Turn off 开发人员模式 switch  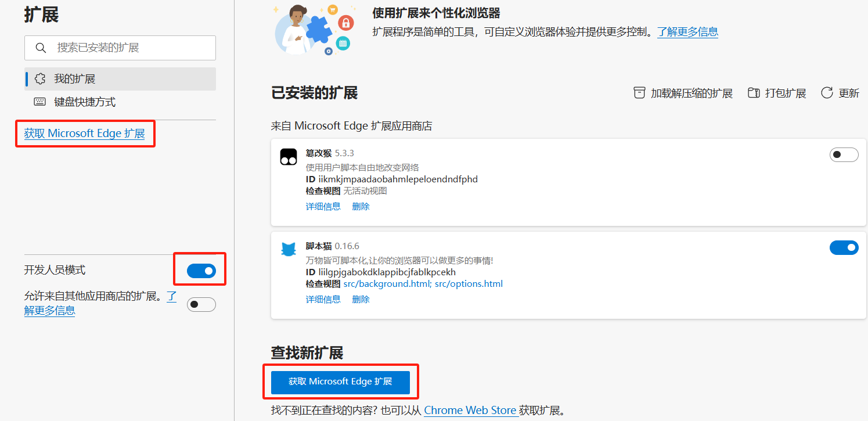(x=201, y=271)
